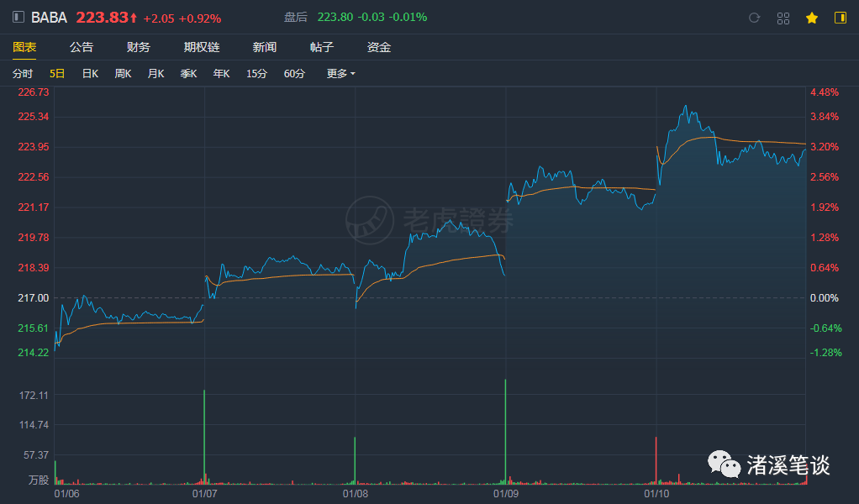Viewport: 859px width, 504px height.
Task: Select the 15分 chart period
Action: pos(256,73)
